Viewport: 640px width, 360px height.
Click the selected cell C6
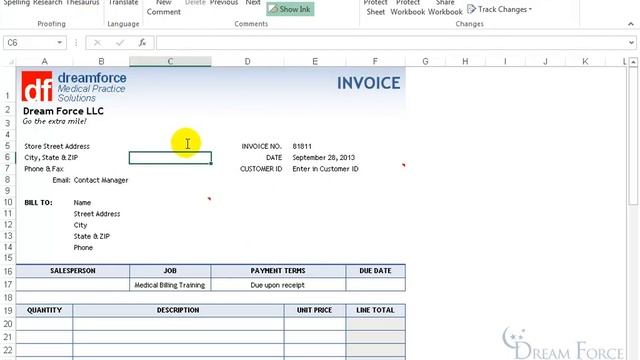point(170,158)
